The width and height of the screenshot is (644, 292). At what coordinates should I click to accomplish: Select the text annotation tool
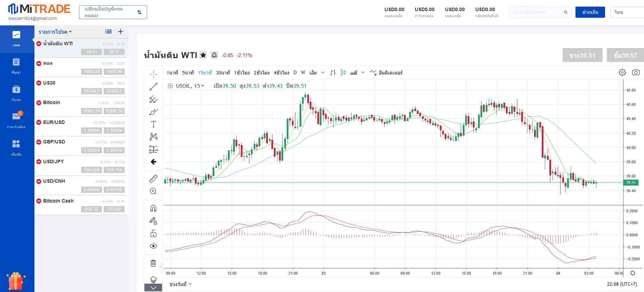coord(153,124)
